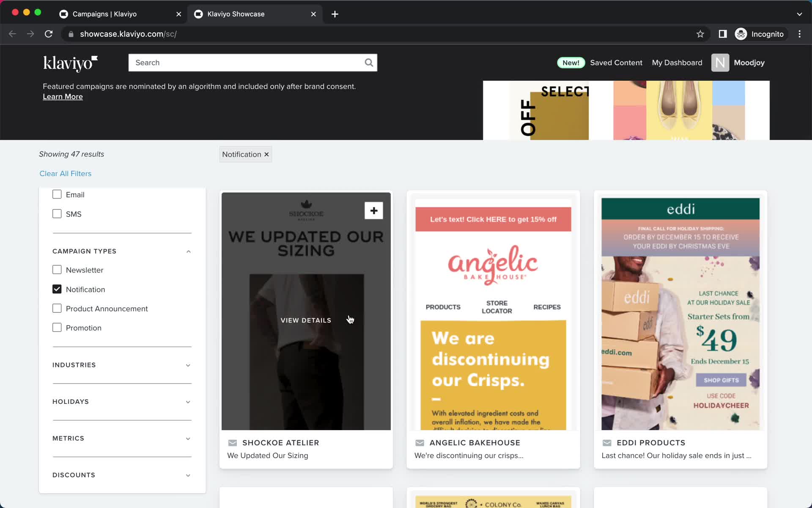Reload the page
The image size is (812, 508).
tap(49, 34)
